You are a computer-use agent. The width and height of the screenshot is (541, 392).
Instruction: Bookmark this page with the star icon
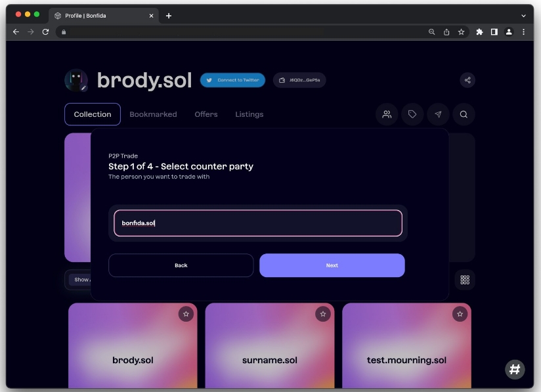point(461,32)
